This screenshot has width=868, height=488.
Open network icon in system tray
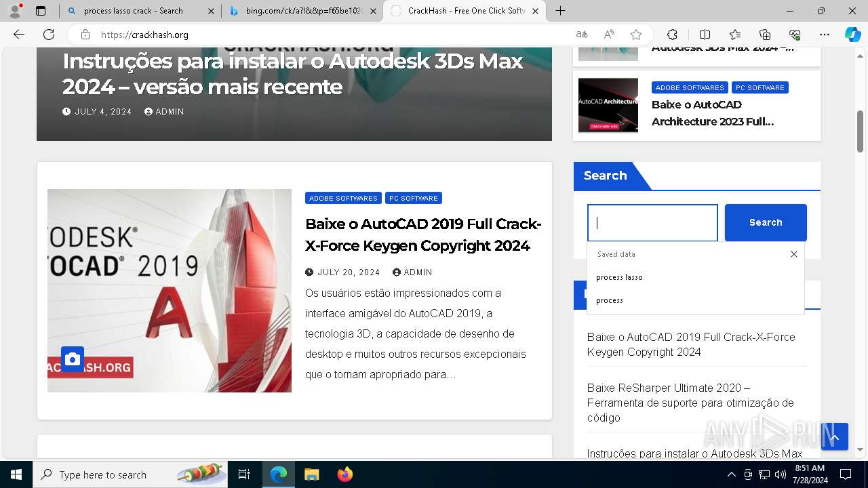click(764, 474)
